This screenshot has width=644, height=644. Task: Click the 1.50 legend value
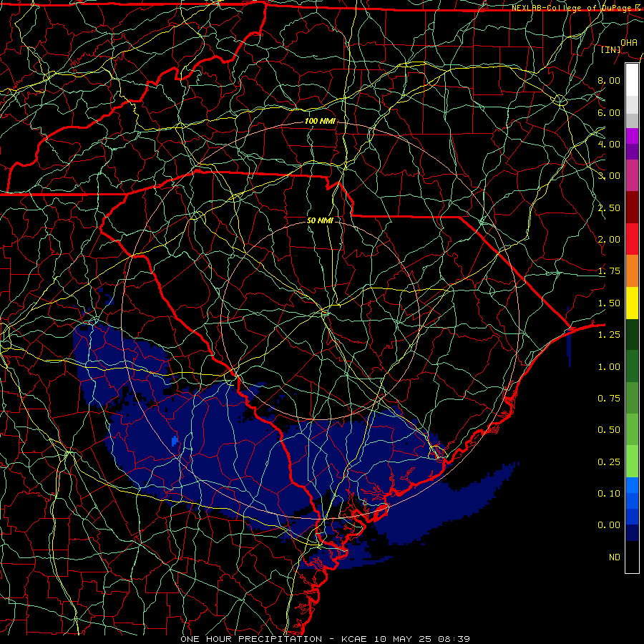(x=609, y=303)
